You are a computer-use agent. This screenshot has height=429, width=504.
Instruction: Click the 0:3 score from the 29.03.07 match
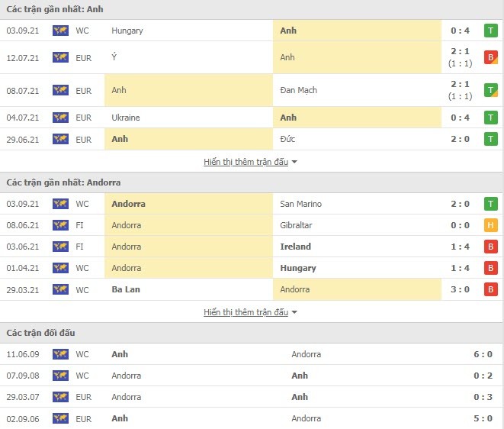[x=483, y=397]
